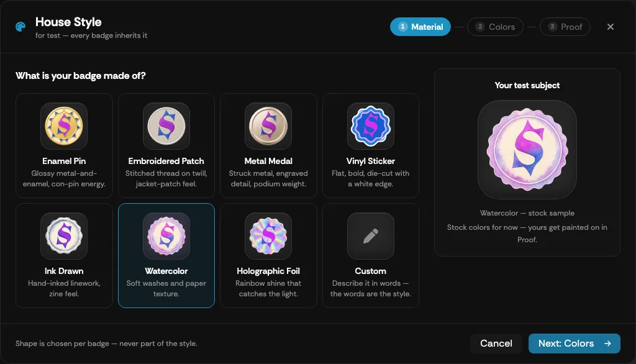
Task: Select the Metal Medal card description text
Action: (x=268, y=178)
